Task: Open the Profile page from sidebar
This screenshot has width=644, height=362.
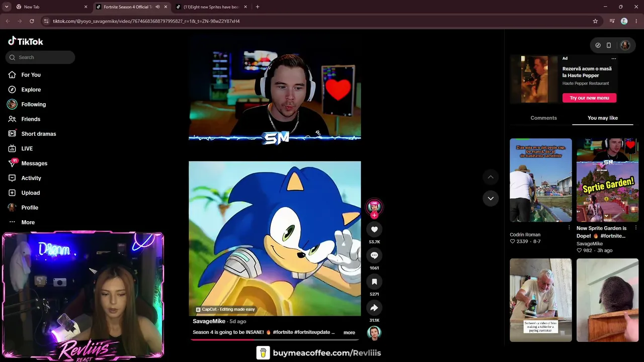Action: click(x=23, y=208)
